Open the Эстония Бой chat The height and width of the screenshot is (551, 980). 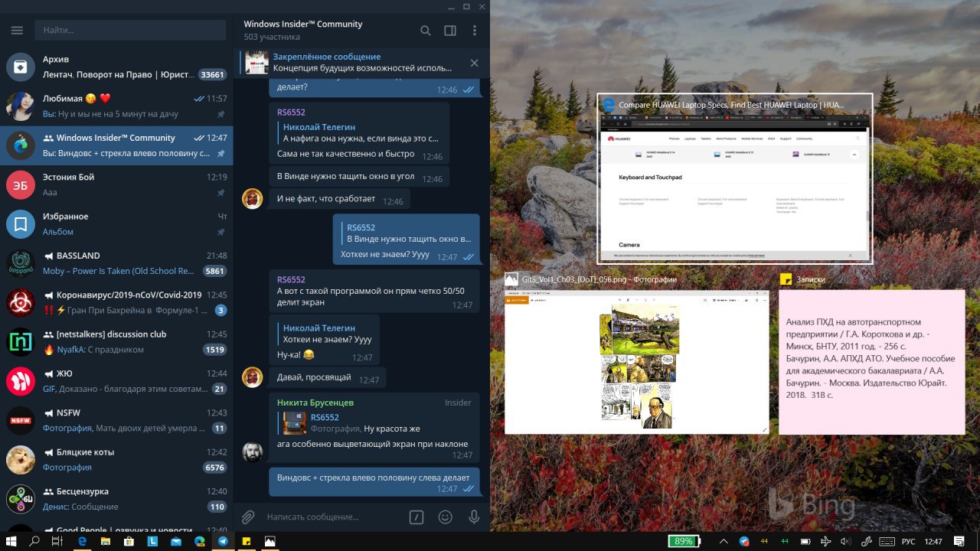click(116, 184)
